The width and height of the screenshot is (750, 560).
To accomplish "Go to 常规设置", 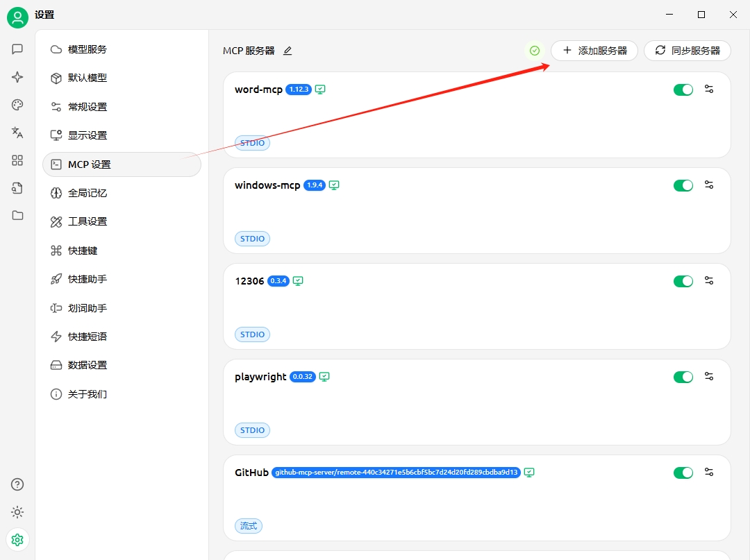I will pyautogui.click(x=122, y=107).
